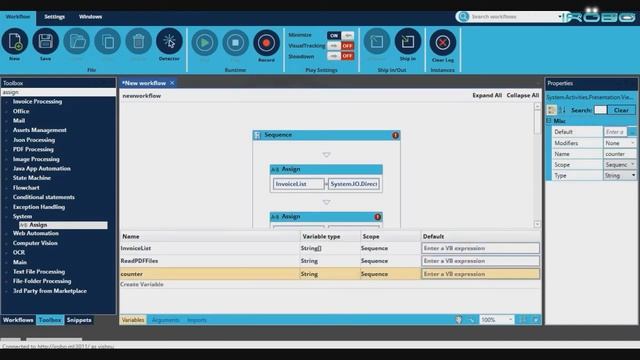Screen dimensions: 640x360
Task: Open the search workflows dropdown arrow
Action: click(559, 17)
